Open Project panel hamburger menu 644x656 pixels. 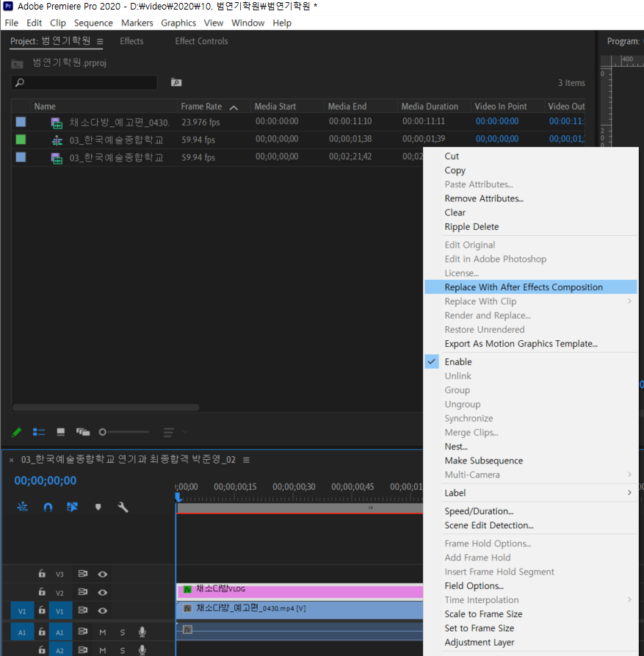tap(100, 41)
